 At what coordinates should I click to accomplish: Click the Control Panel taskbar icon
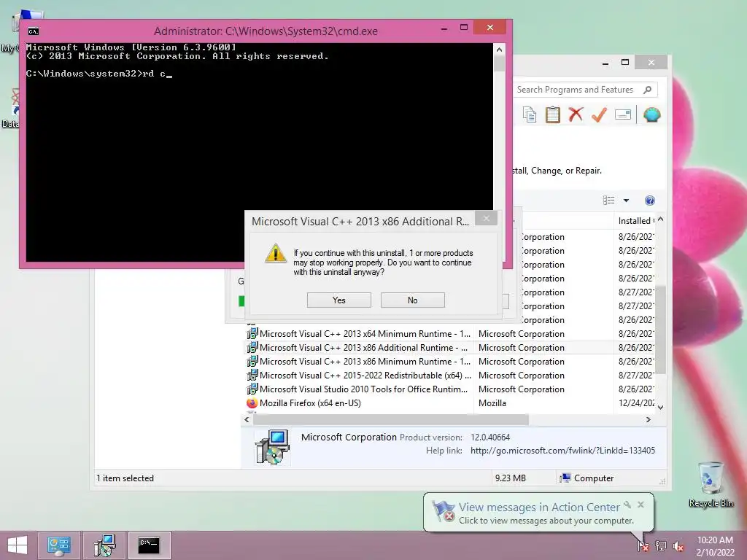click(58, 545)
